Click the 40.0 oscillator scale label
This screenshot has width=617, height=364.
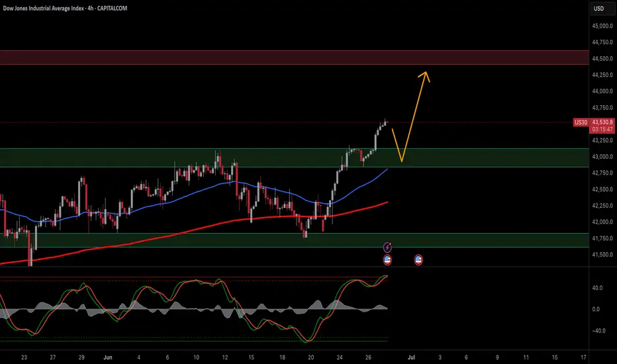(597, 288)
